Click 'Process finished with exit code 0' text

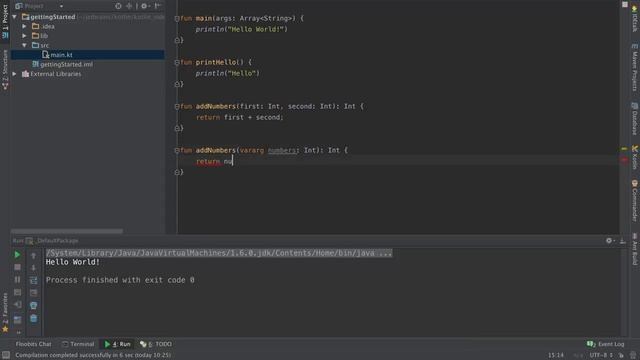click(x=120, y=280)
